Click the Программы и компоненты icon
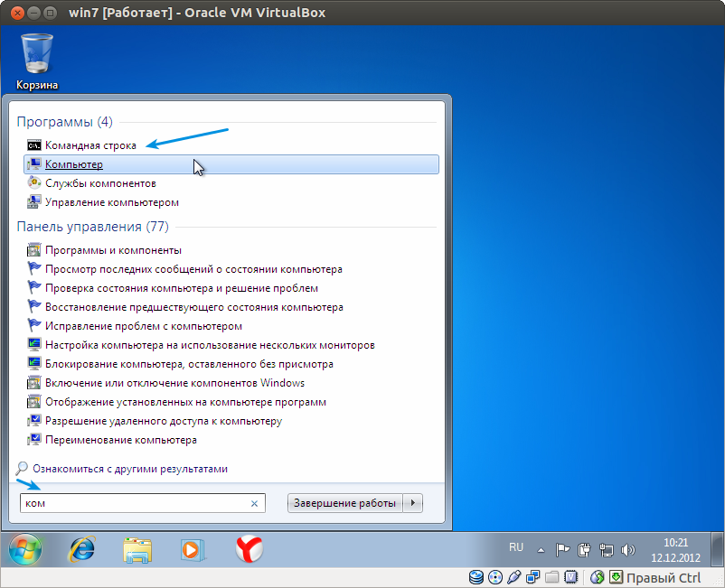This screenshot has width=725, height=588. tap(33, 250)
